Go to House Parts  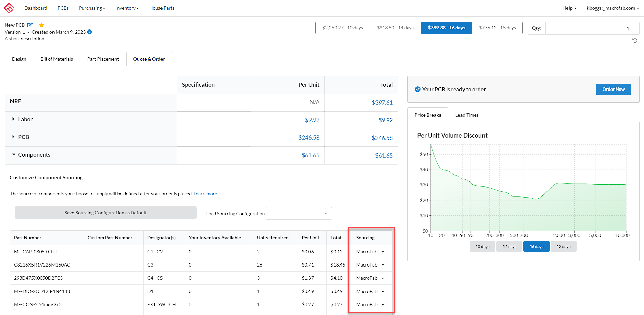pos(162,8)
